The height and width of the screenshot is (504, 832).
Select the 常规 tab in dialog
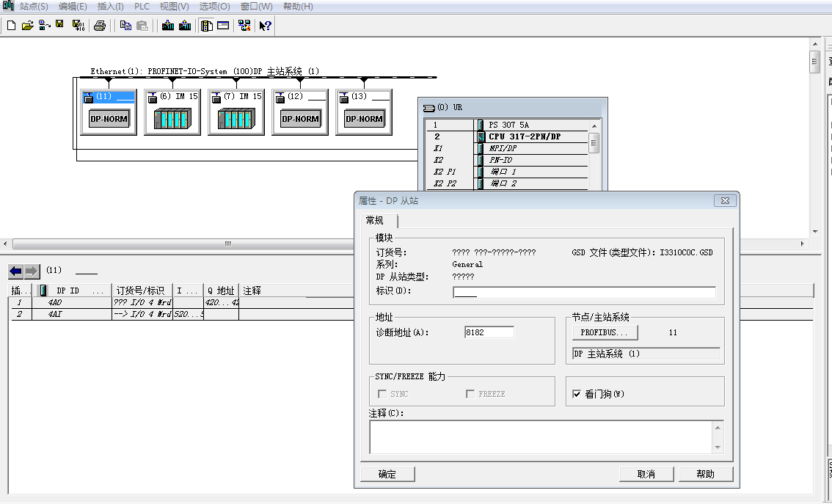375,221
